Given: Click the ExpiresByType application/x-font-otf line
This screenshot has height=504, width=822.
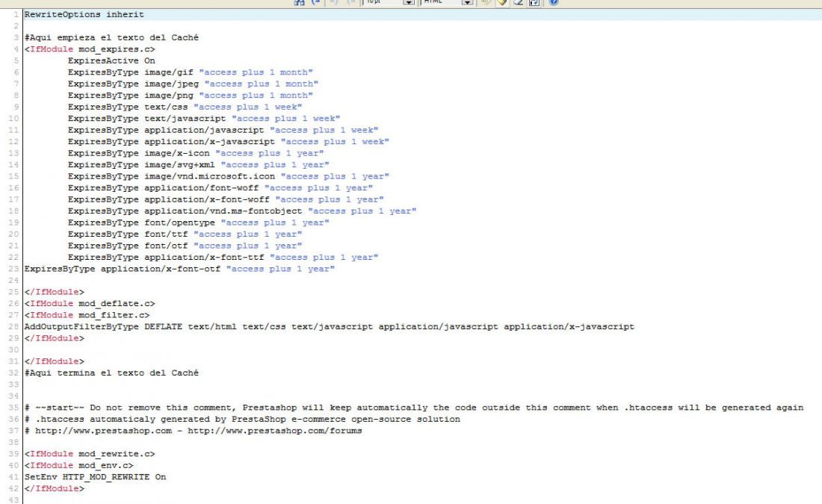Looking at the screenshot, I should tap(180, 269).
